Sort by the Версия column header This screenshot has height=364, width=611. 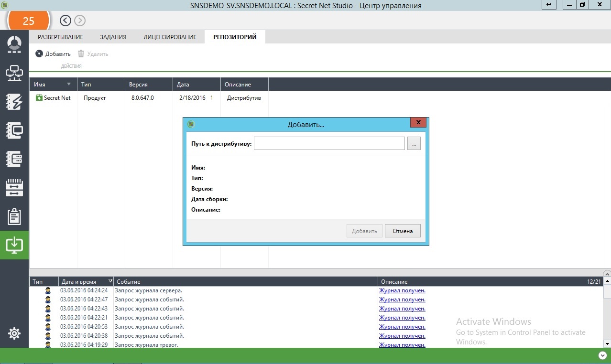[149, 84]
